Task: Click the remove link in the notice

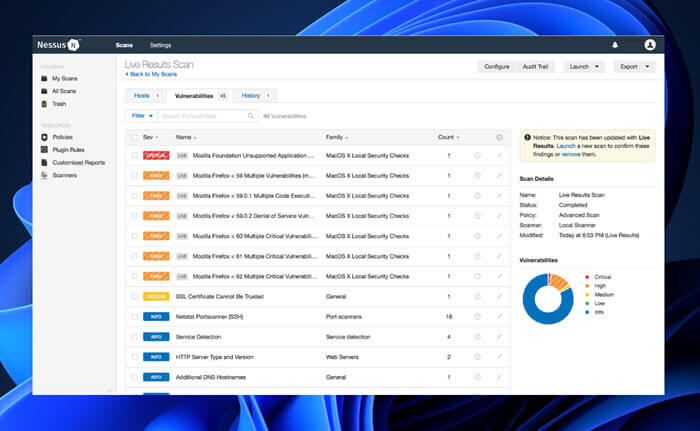Action: pyautogui.click(x=571, y=154)
